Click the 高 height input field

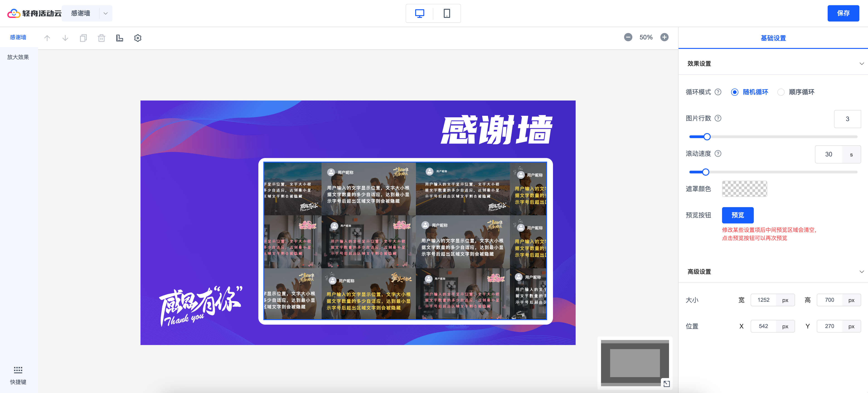pyautogui.click(x=829, y=300)
